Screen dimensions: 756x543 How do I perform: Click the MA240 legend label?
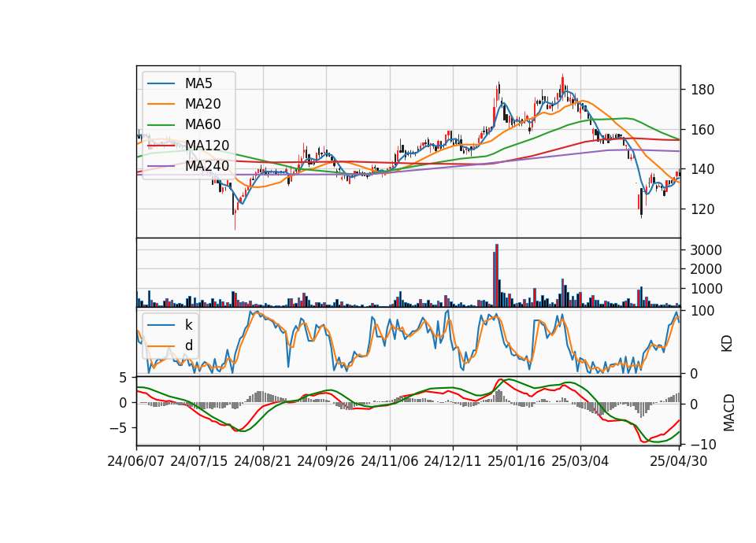pos(207,166)
